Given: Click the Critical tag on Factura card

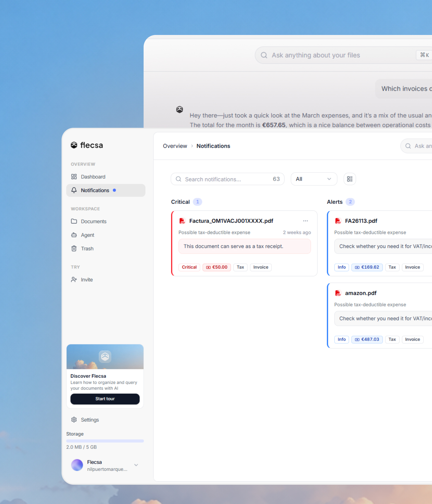Looking at the screenshot, I should click(189, 267).
